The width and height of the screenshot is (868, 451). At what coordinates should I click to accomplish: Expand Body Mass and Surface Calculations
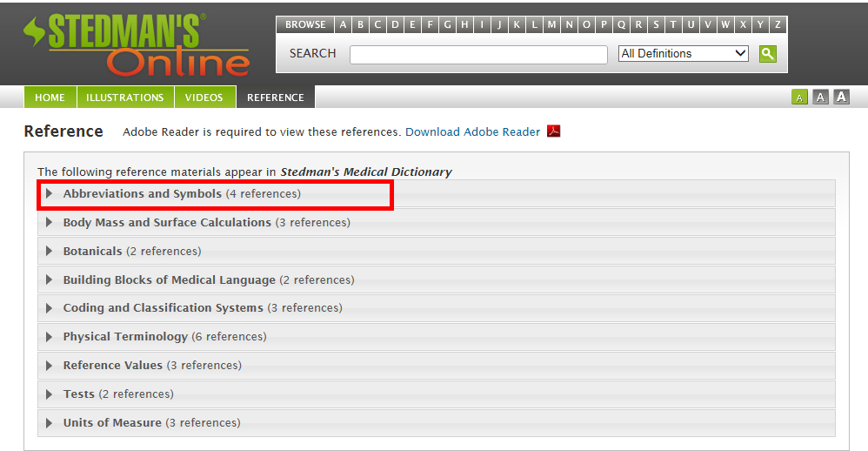[437, 223]
